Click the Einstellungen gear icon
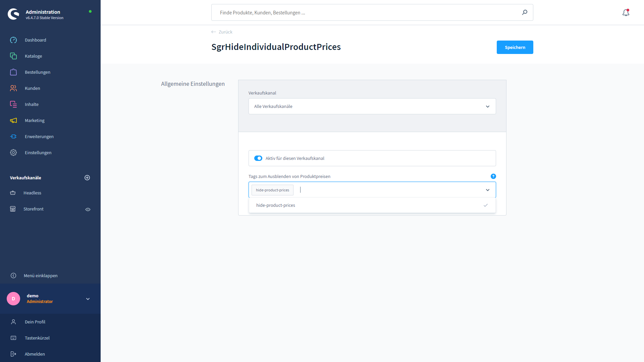The width and height of the screenshot is (644, 362). pos(13,153)
